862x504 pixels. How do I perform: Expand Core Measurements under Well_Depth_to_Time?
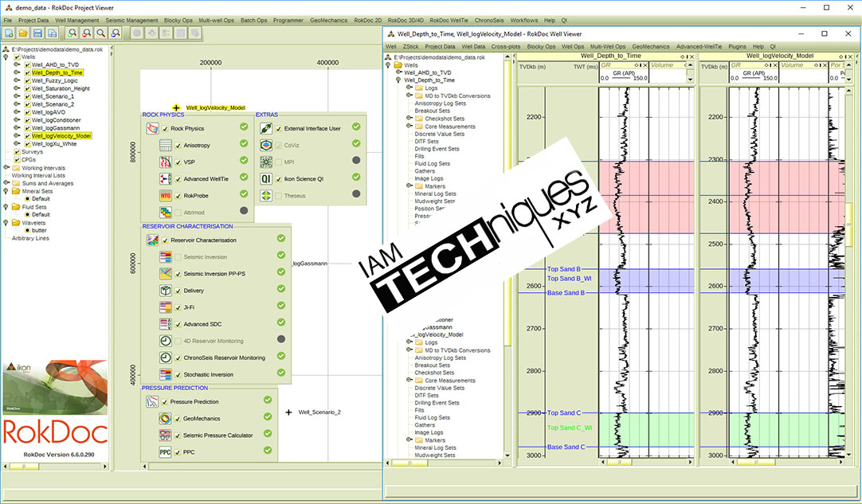click(x=409, y=126)
